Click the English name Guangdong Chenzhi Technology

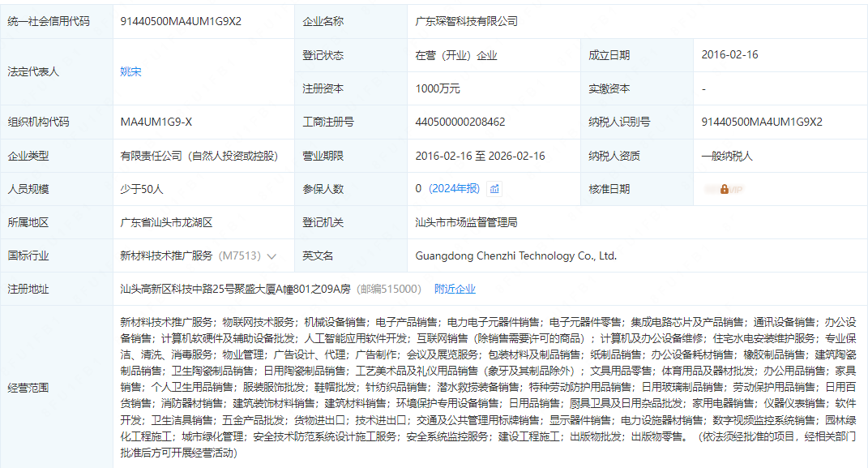pos(515,255)
